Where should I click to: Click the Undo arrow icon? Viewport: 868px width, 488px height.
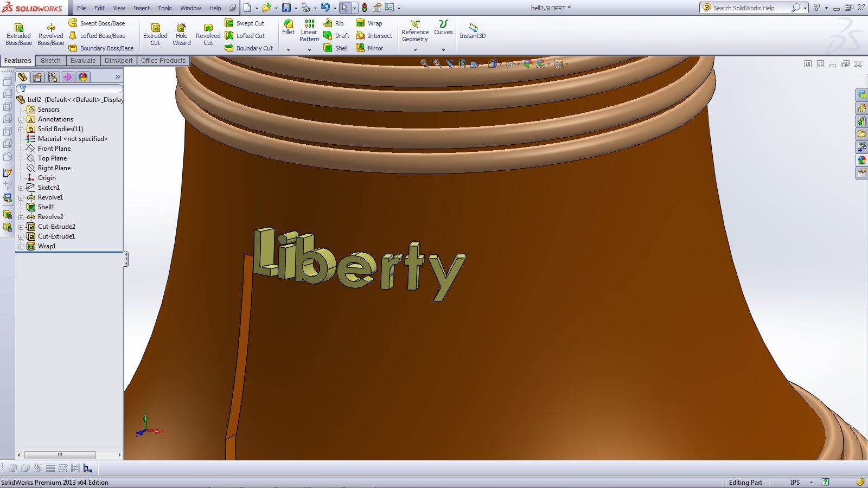click(x=325, y=8)
